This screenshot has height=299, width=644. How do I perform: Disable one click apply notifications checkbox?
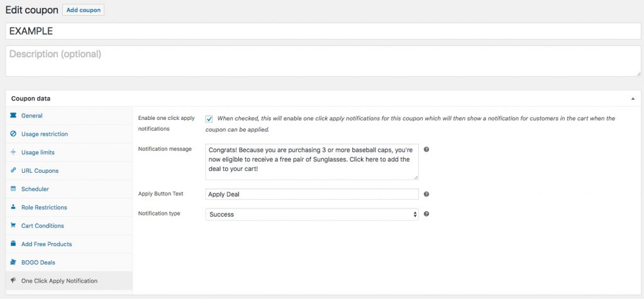209,119
